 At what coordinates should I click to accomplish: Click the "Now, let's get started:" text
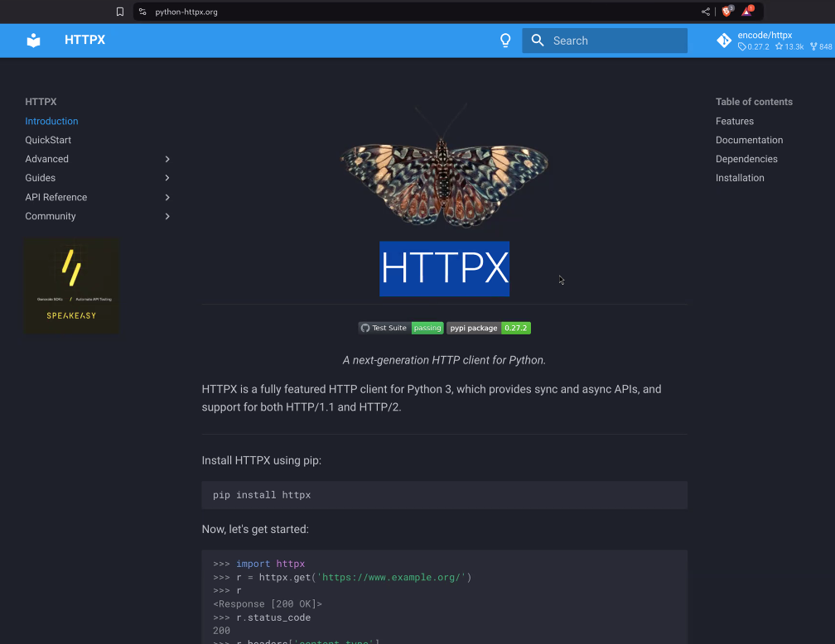click(x=255, y=529)
